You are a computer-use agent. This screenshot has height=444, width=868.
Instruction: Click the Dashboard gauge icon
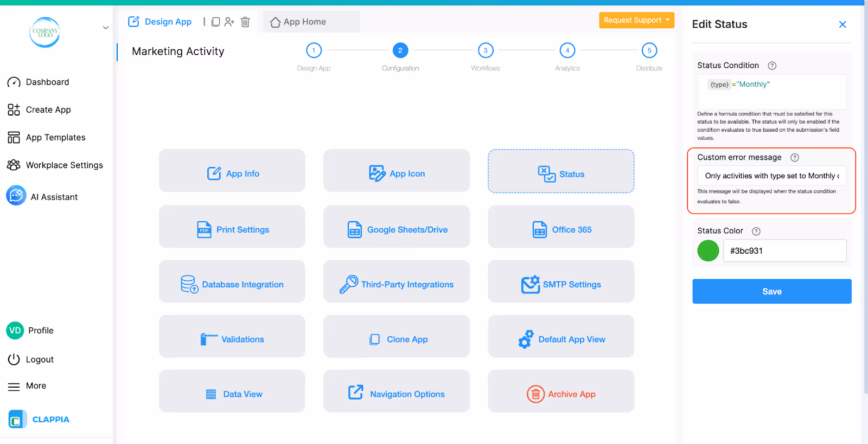[14, 82]
